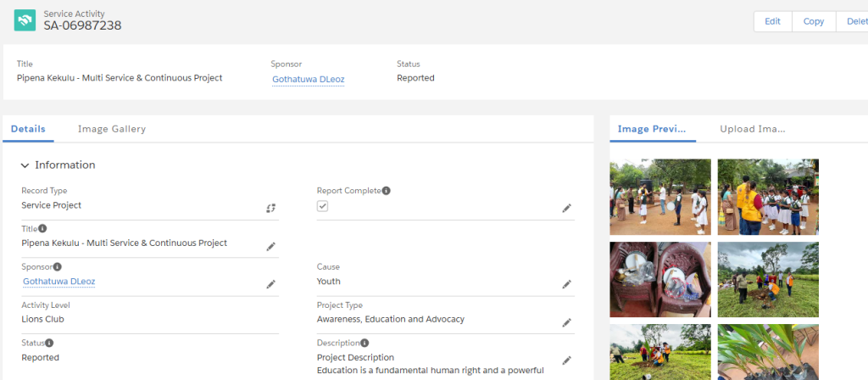The image size is (868, 380).
Task: Collapse the Information section
Action: [25, 165]
